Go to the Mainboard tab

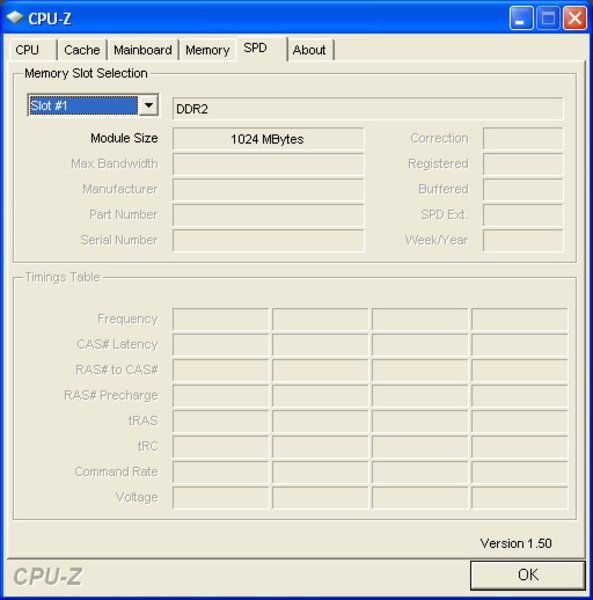(143, 50)
